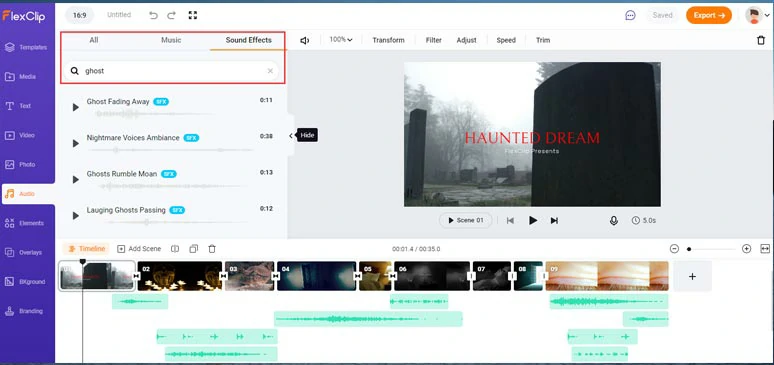Open the 100% volume dropdown
Viewport: 774px width, 365px height.
[x=341, y=40]
